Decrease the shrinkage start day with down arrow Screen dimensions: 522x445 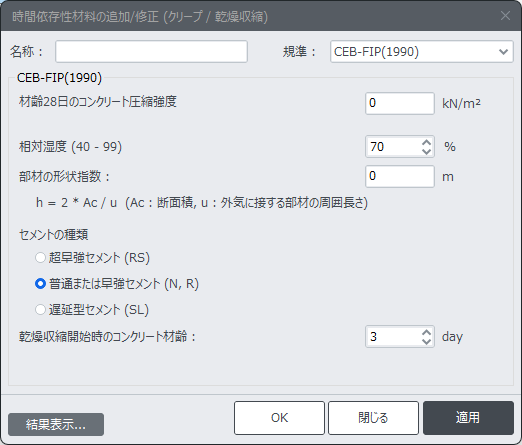(x=426, y=341)
